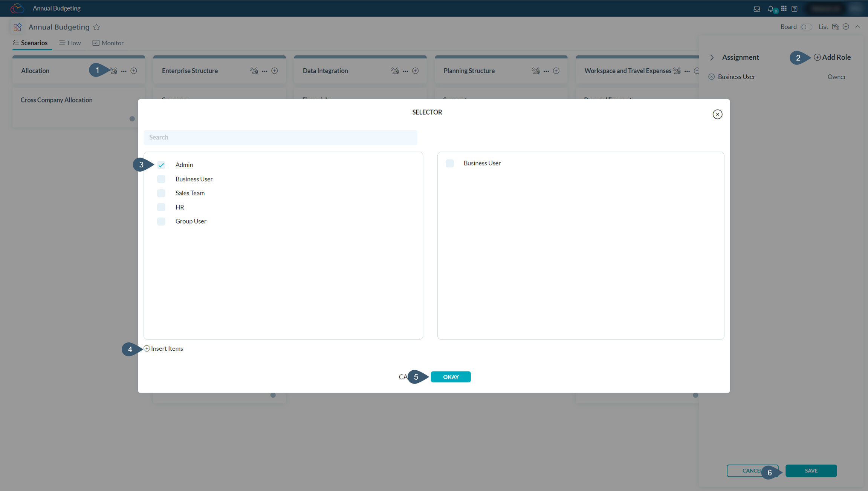Screen dimensions: 868x491
Task: Check the Sales Team checkbox
Action: point(161,193)
